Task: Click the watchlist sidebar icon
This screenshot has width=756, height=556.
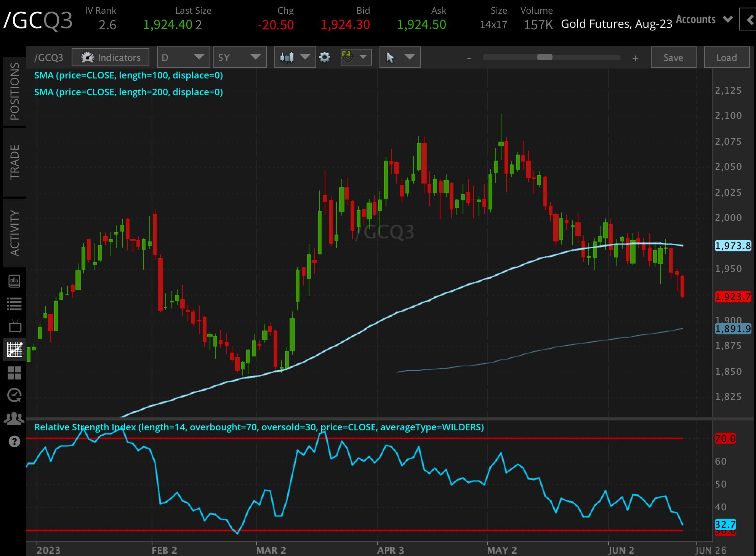Action: pyautogui.click(x=14, y=304)
